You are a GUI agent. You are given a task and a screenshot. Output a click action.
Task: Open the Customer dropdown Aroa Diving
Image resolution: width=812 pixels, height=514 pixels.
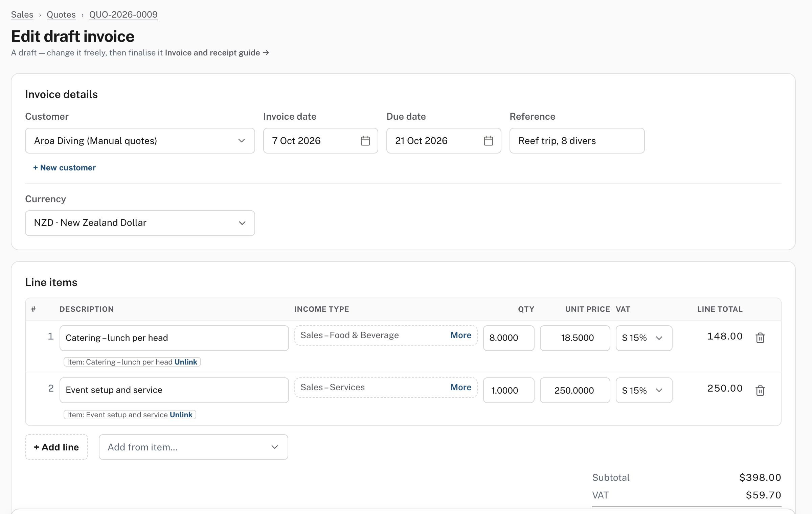point(140,141)
